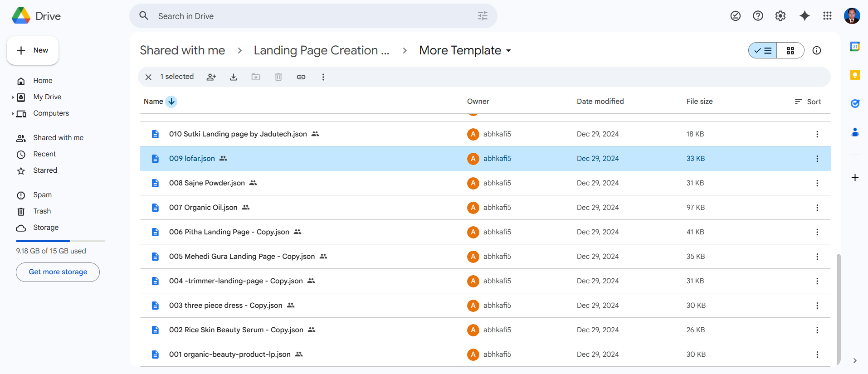Download the selected file

234,77
